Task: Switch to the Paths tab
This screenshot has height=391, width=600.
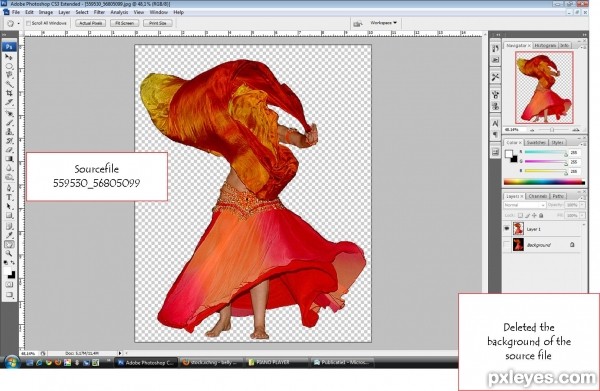Action: pos(558,196)
